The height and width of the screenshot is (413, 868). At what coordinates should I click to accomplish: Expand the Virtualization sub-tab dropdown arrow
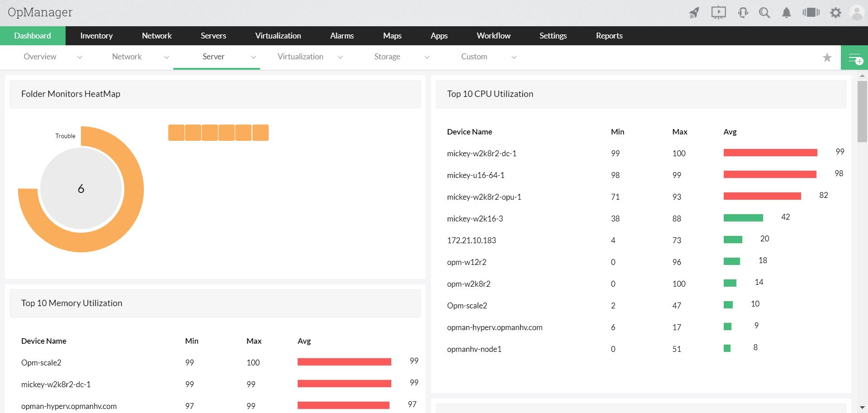tap(340, 58)
